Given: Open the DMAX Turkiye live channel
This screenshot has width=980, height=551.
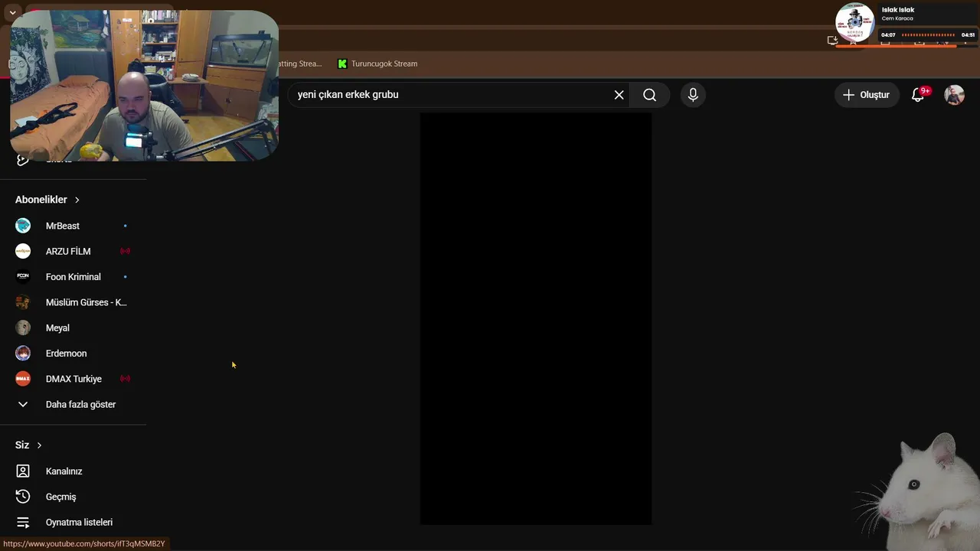Looking at the screenshot, I should (73, 379).
